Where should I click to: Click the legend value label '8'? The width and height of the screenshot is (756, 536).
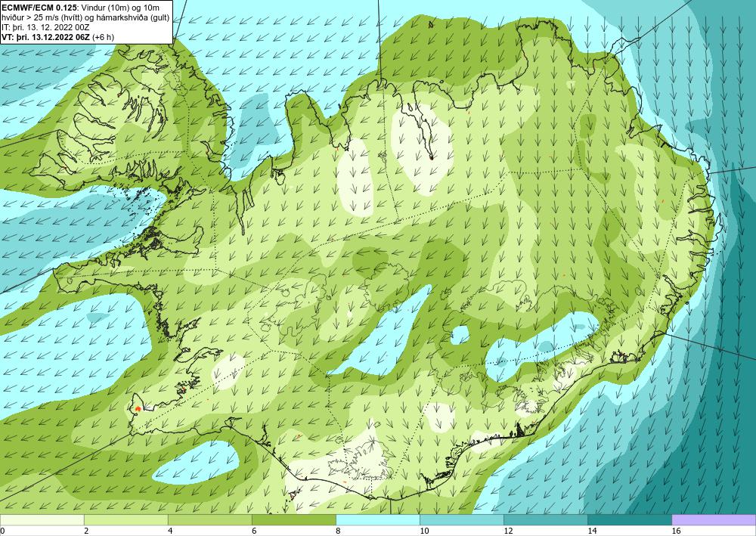338,531
